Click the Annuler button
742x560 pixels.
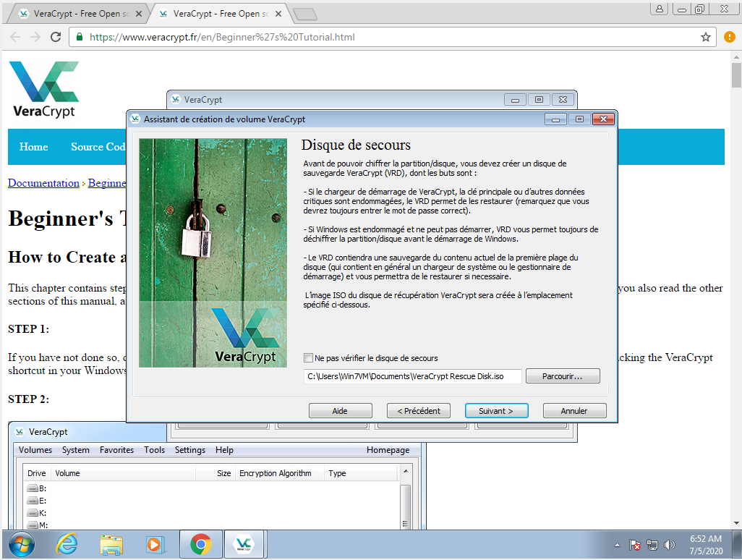click(574, 411)
